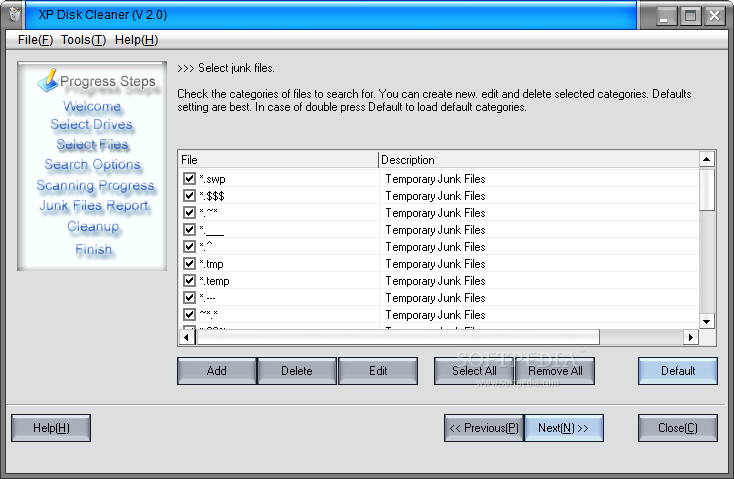Click the Delete button
Viewport: 734px width, 479px height.
pos(297,371)
